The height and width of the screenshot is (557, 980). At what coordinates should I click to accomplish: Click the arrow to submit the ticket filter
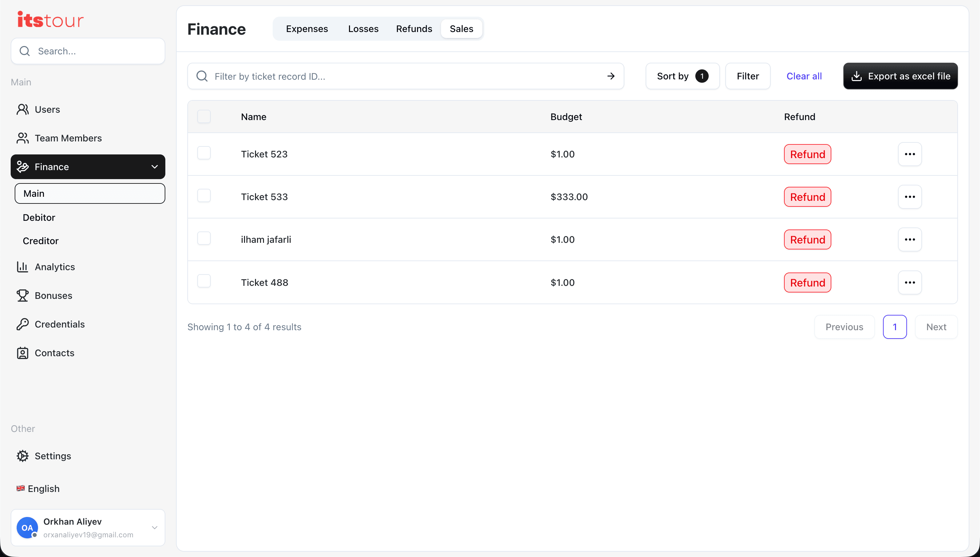pyautogui.click(x=611, y=76)
